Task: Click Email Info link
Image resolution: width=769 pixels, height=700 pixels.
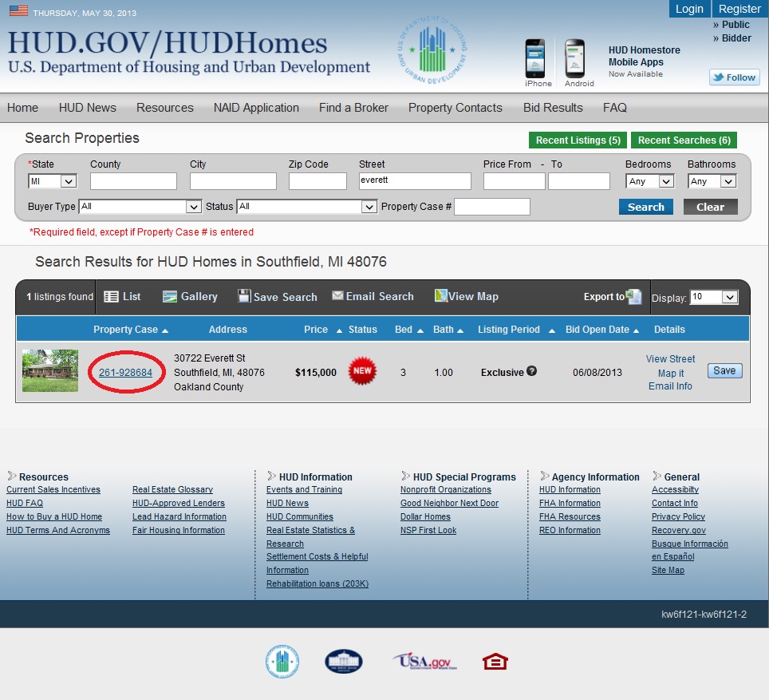Action: coord(670,386)
